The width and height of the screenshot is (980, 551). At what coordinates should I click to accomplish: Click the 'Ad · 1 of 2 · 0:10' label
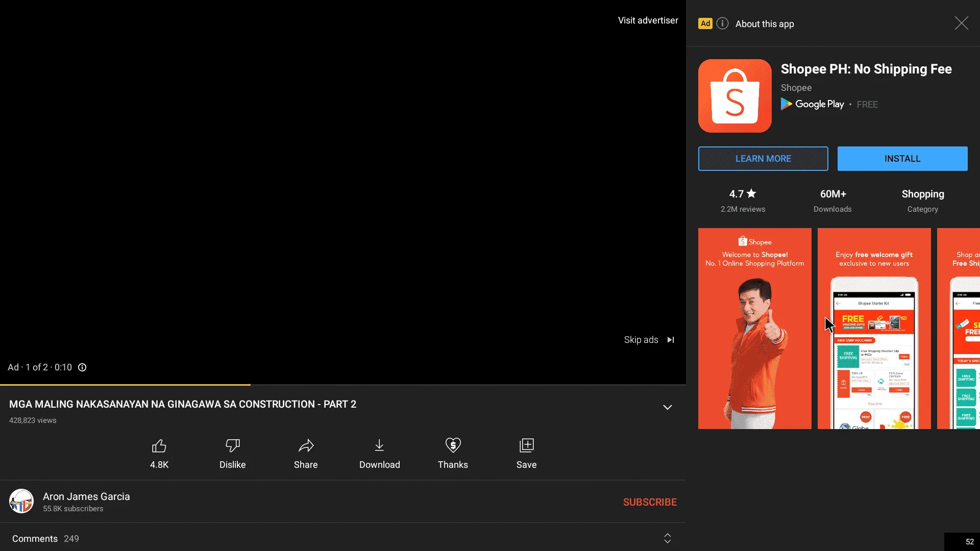pyautogui.click(x=40, y=367)
